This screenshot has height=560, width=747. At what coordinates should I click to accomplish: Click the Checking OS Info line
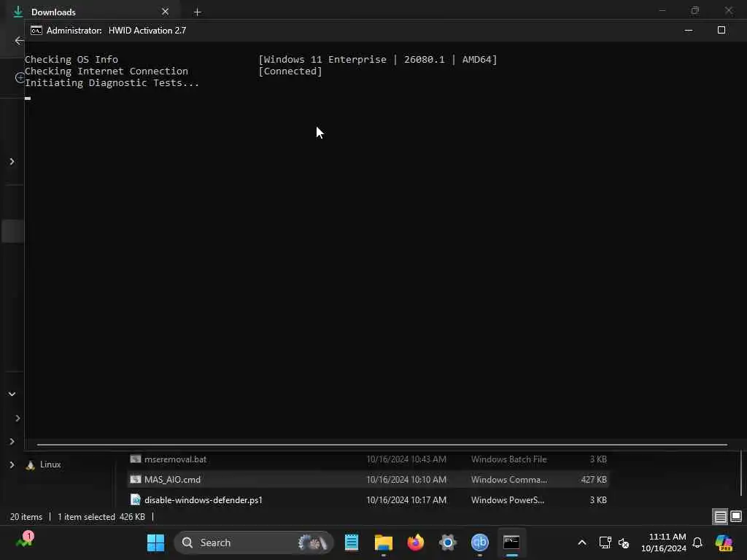point(71,60)
